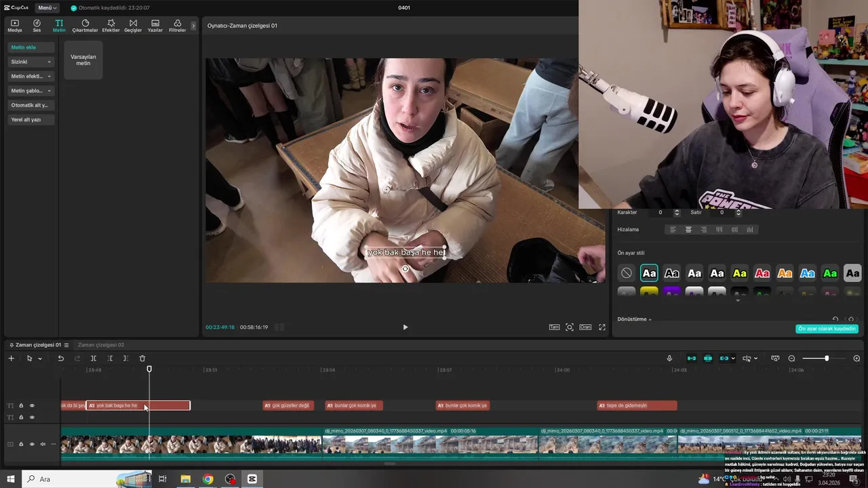Play the preview video

tap(405, 327)
